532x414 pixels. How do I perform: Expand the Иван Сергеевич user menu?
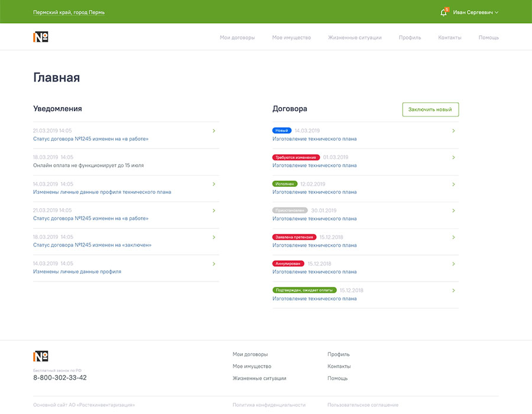[475, 12]
